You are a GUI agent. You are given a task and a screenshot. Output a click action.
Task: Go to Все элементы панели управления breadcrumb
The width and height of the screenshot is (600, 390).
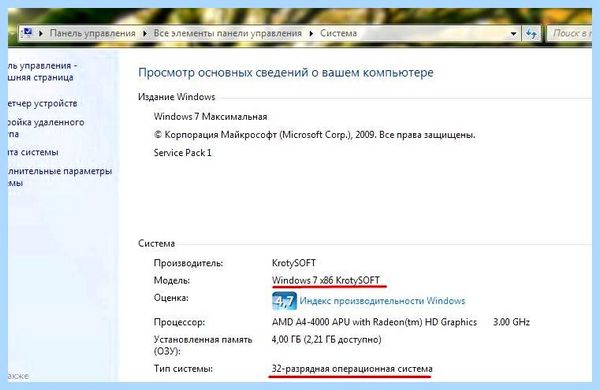coord(228,33)
